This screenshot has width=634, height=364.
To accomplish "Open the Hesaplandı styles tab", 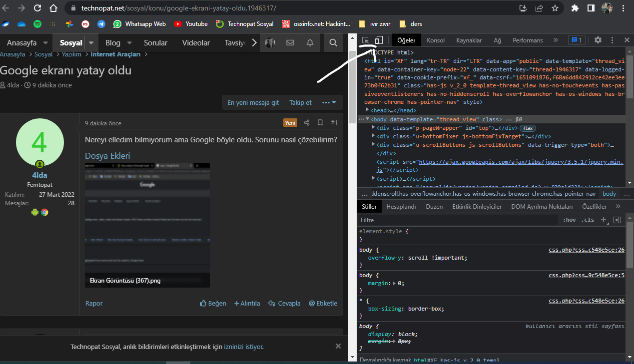I will coord(401,207).
